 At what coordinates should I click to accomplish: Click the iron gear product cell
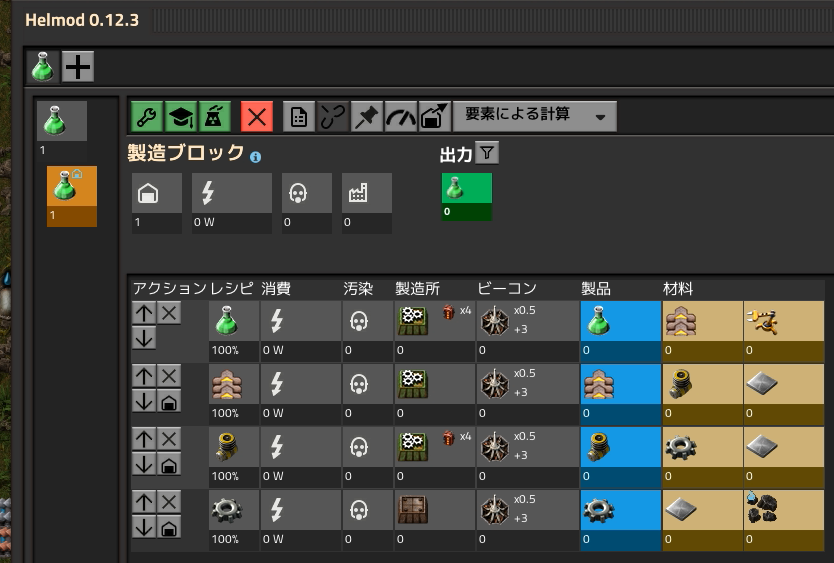coord(621,520)
